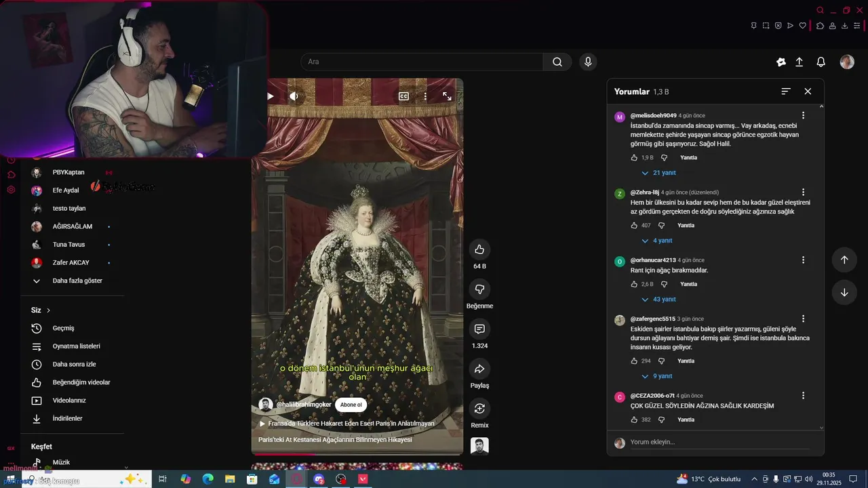
Task: Reply with Yanıtla under @zafergenc5515 comment
Action: [686, 361]
